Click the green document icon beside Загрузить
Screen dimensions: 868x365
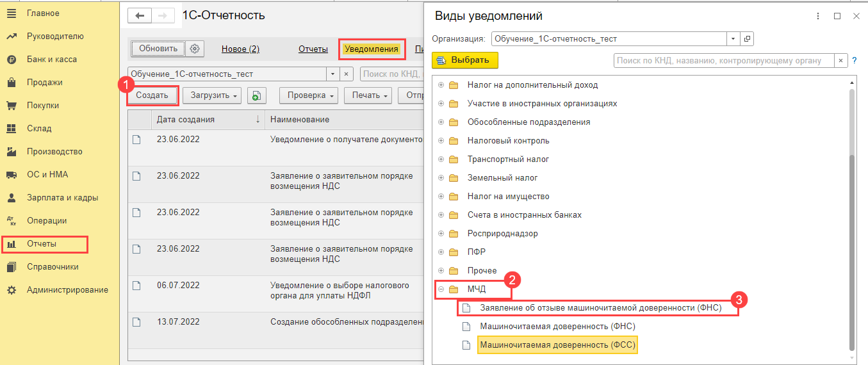click(256, 95)
